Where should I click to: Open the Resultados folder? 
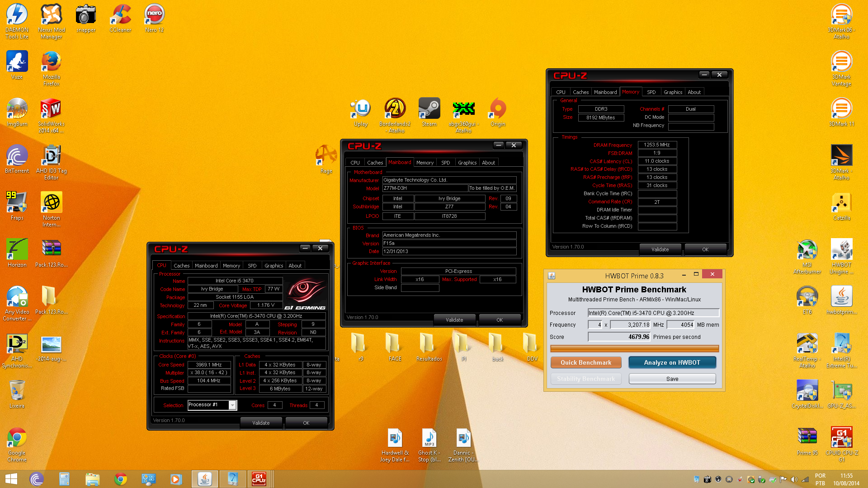[429, 347]
